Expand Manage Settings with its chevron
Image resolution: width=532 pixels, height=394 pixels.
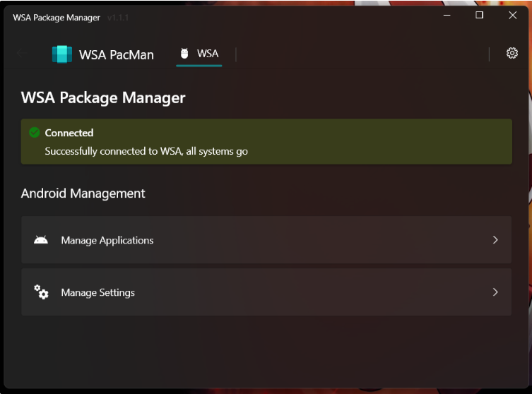495,292
